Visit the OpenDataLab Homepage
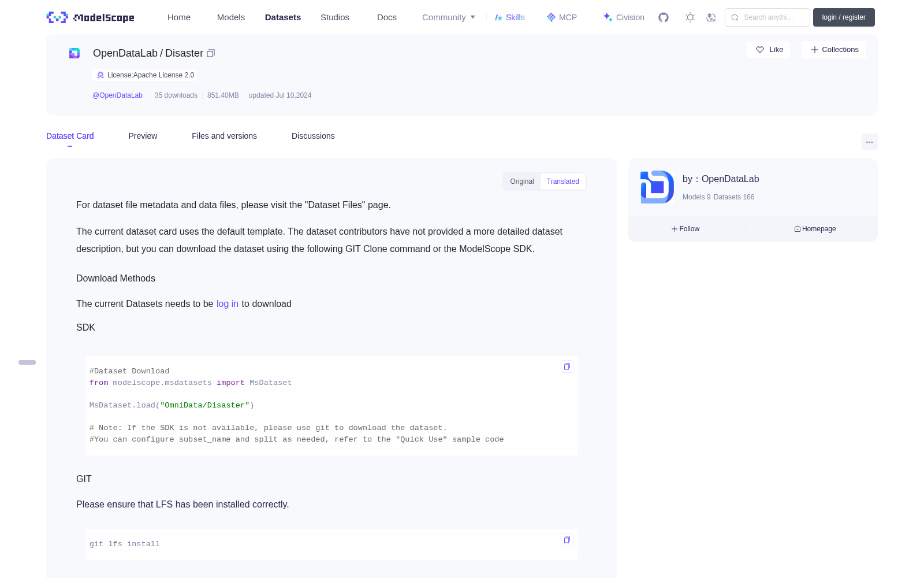The width and height of the screenshot is (924, 578). coord(815,229)
